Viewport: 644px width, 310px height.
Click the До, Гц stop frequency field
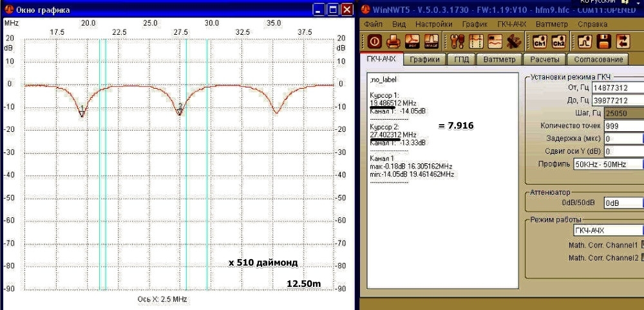pyautogui.click(x=618, y=100)
